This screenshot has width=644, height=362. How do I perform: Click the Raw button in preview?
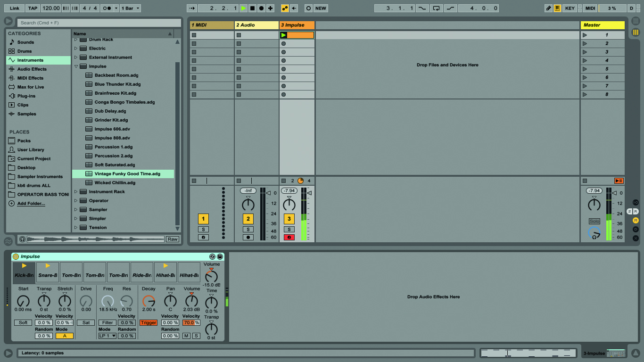[x=173, y=239]
